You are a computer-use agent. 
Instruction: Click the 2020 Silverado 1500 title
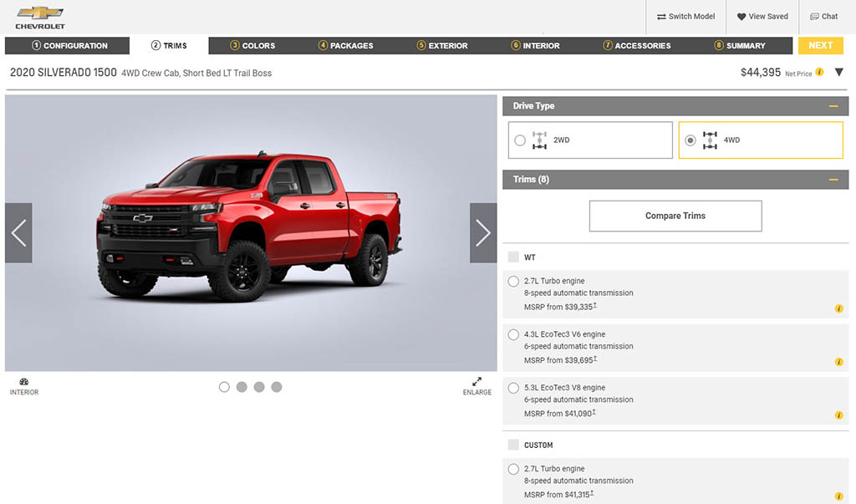64,73
